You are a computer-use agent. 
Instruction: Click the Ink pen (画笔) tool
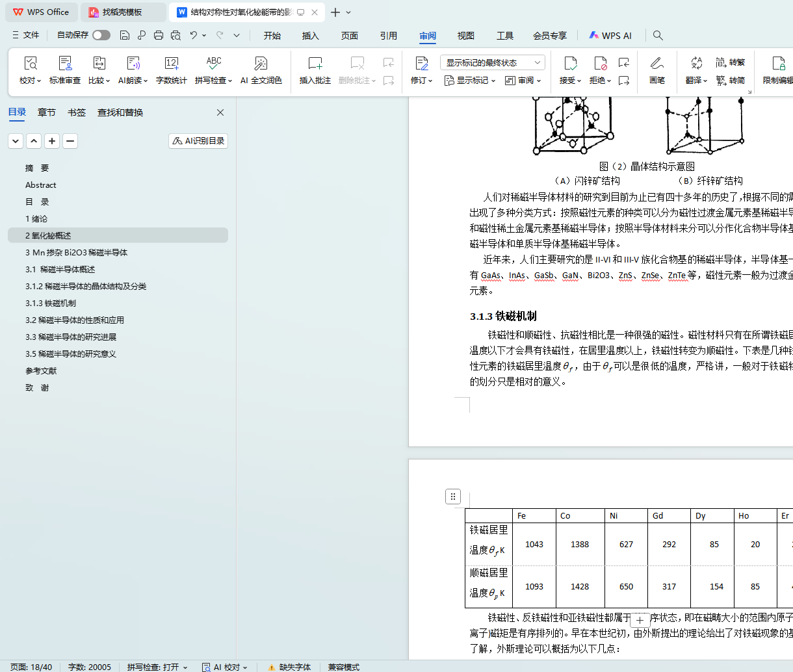tap(656, 64)
